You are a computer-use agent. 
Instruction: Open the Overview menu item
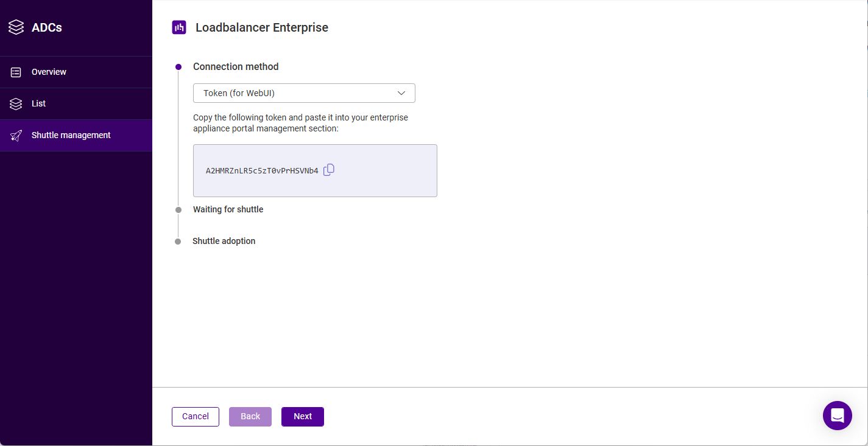[76, 72]
